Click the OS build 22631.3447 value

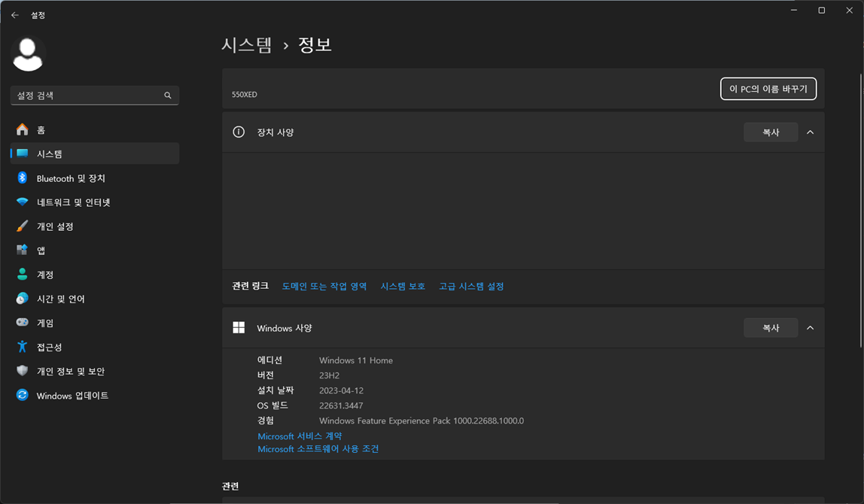[341, 405]
